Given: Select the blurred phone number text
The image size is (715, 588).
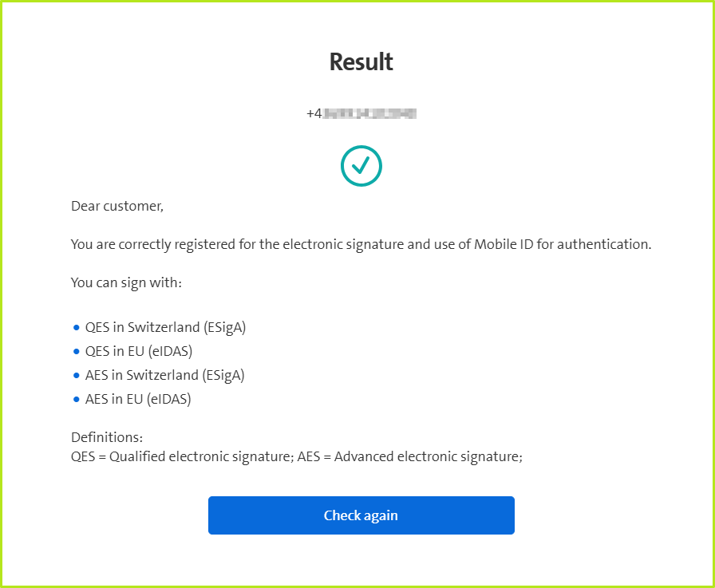Looking at the screenshot, I should tap(361, 113).
